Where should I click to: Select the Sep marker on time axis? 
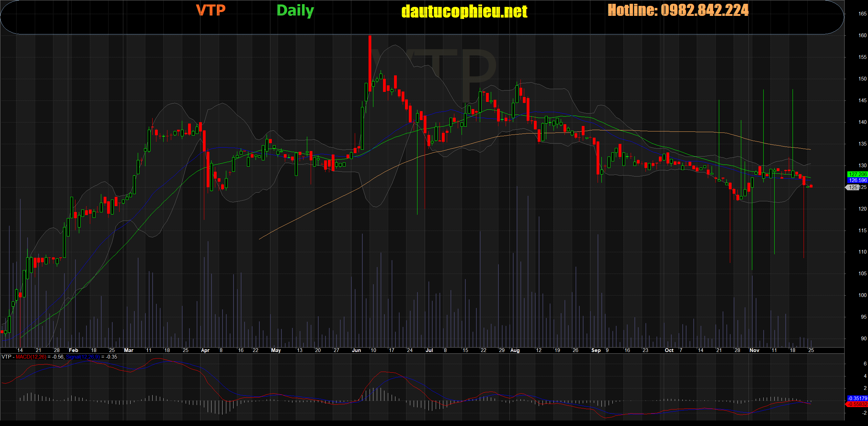coord(596,350)
